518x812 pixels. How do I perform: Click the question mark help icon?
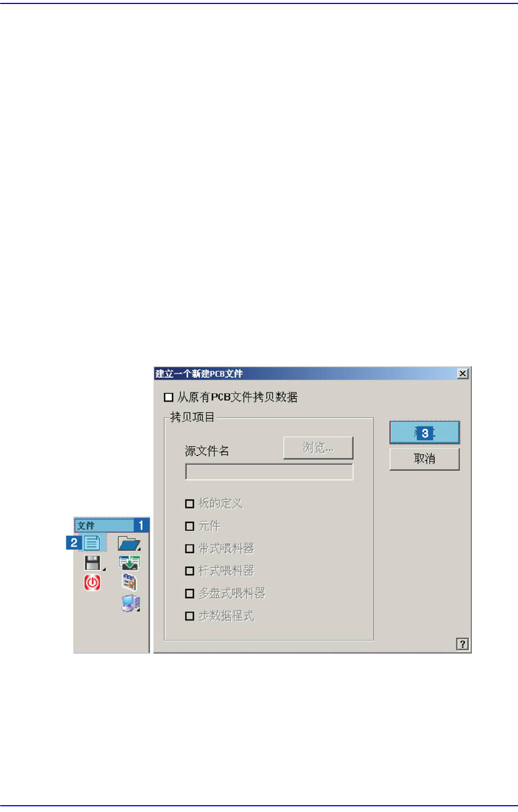pos(463,644)
